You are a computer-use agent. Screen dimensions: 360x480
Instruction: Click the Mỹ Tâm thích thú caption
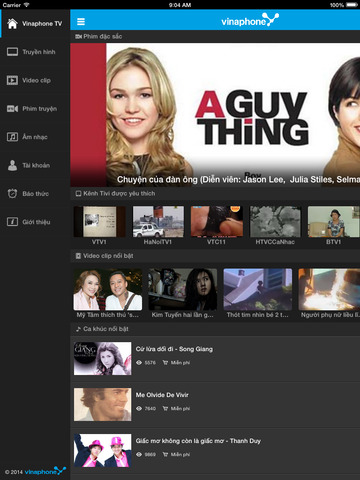pyautogui.click(x=107, y=315)
